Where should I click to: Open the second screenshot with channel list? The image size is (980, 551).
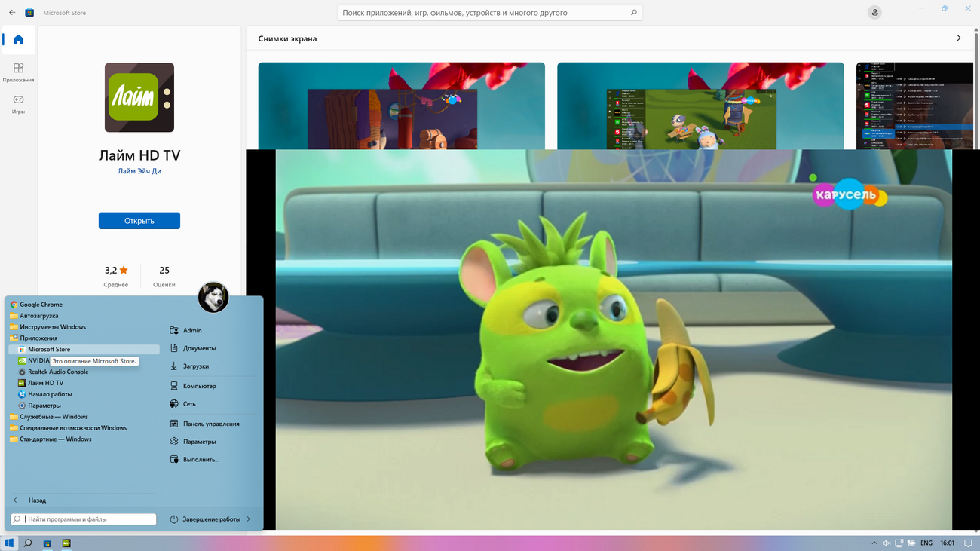click(700, 106)
